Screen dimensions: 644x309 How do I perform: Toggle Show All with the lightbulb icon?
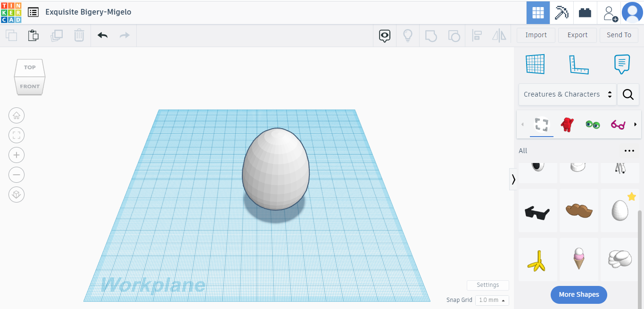pyautogui.click(x=408, y=35)
